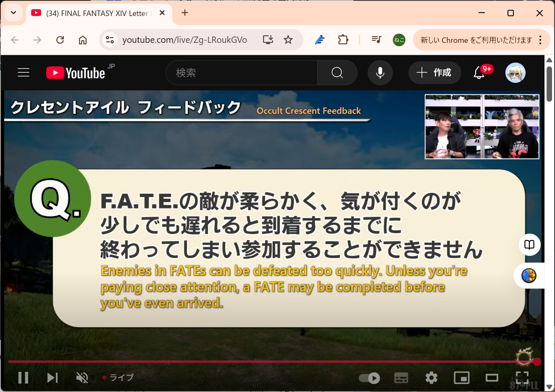The width and height of the screenshot is (555, 392).
Task: Enter fullscreen video mode
Action: tap(522, 378)
